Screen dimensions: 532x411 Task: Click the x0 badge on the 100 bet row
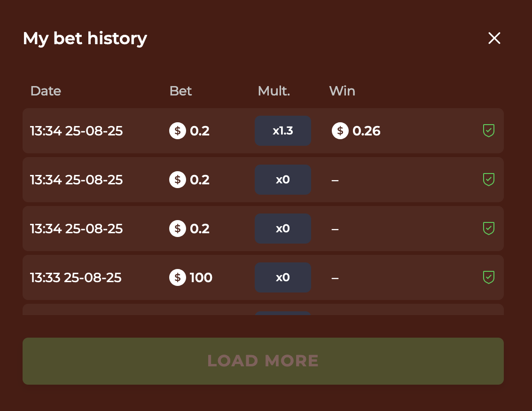(x=282, y=277)
